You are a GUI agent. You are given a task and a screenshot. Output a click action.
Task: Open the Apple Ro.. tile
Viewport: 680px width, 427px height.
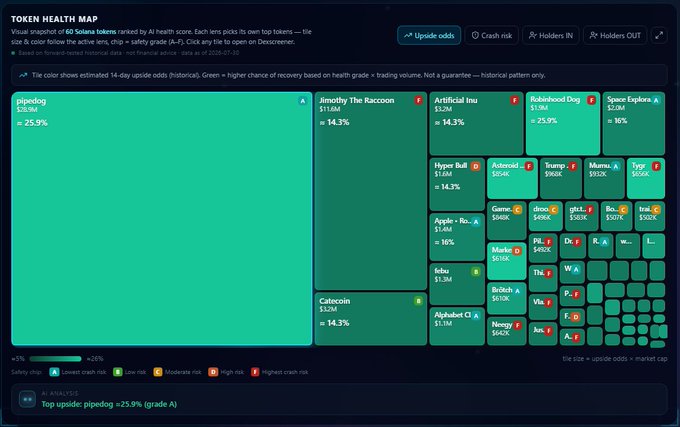click(457, 237)
